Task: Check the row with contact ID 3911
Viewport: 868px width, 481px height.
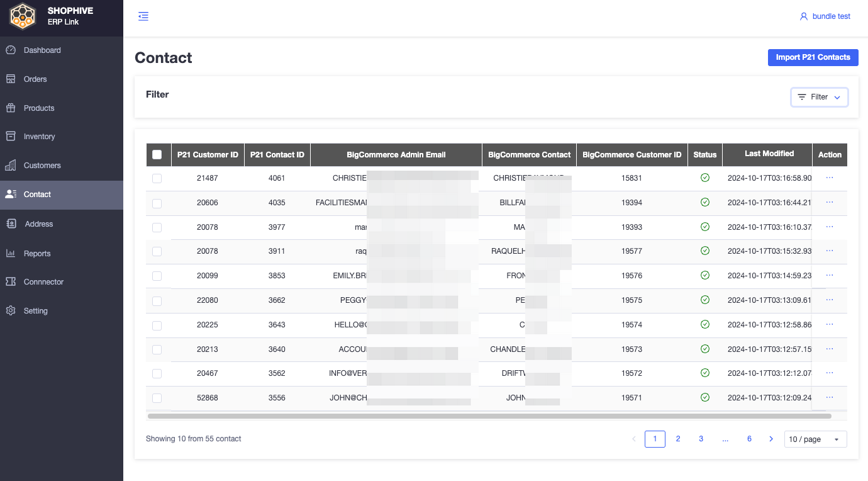Action: pyautogui.click(x=157, y=252)
